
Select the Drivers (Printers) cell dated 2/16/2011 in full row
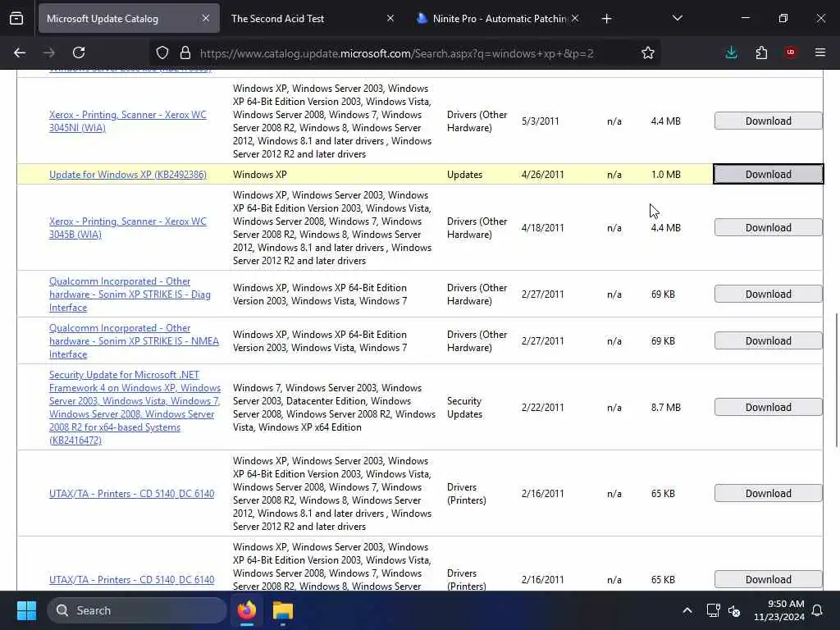point(467,493)
